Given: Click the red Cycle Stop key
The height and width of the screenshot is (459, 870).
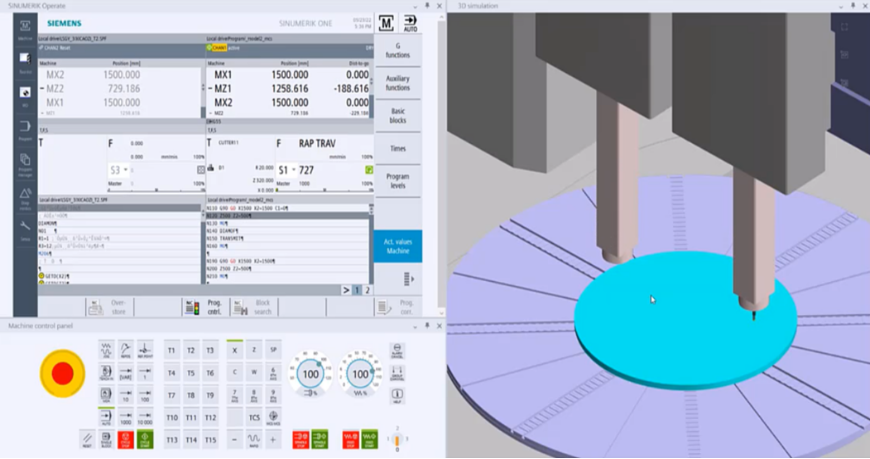Looking at the screenshot, I should click(125, 439).
